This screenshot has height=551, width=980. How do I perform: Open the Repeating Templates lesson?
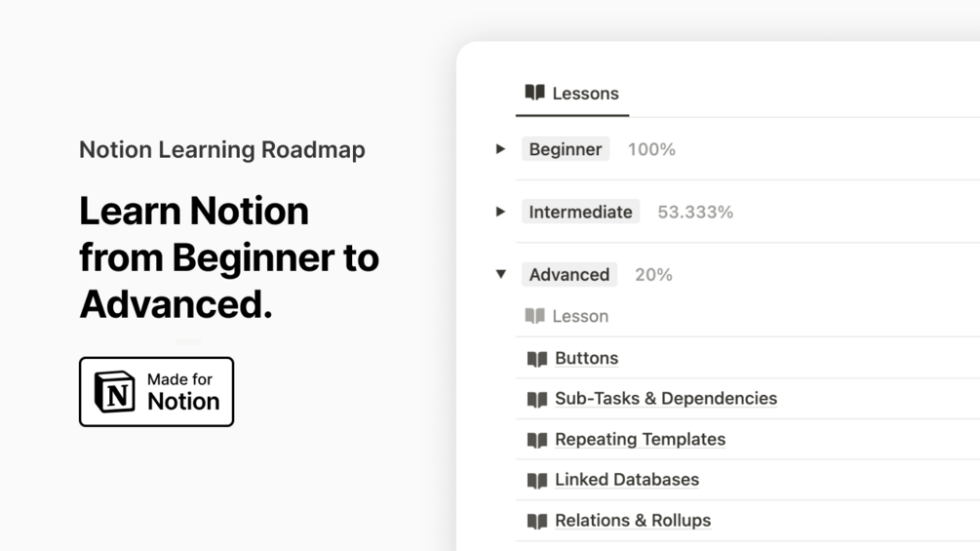[x=640, y=439]
